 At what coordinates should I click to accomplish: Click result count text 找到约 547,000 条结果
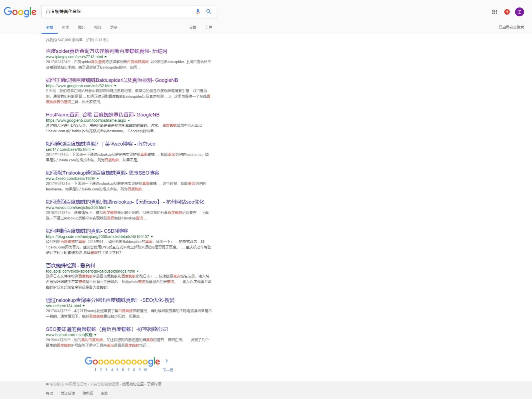click(x=64, y=40)
